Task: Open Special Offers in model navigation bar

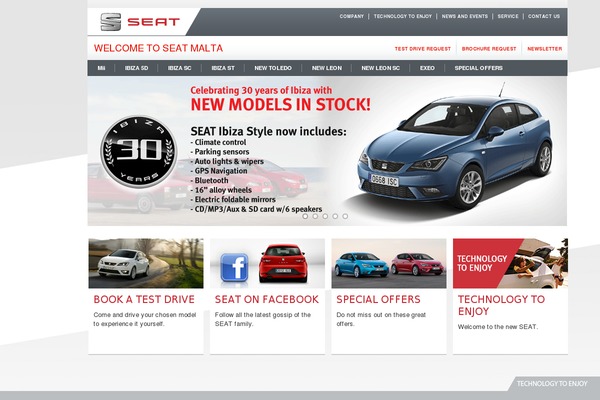Action: pos(478,68)
